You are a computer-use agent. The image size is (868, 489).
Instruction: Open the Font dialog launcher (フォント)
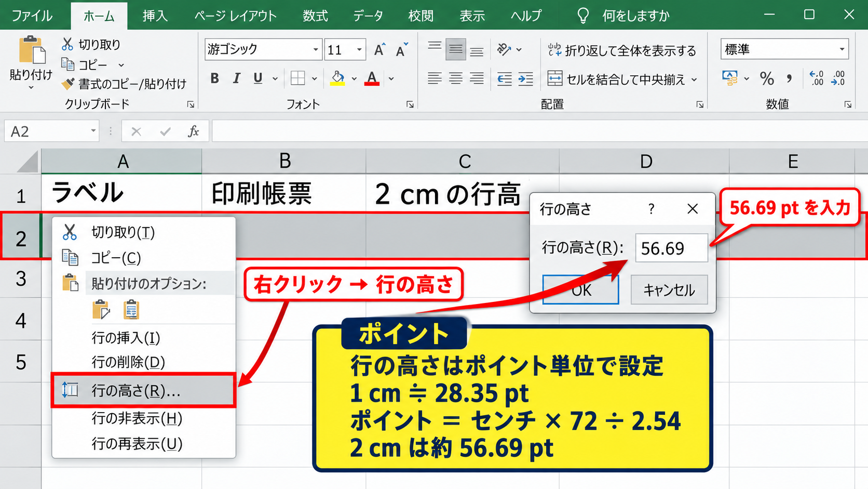(410, 104)
